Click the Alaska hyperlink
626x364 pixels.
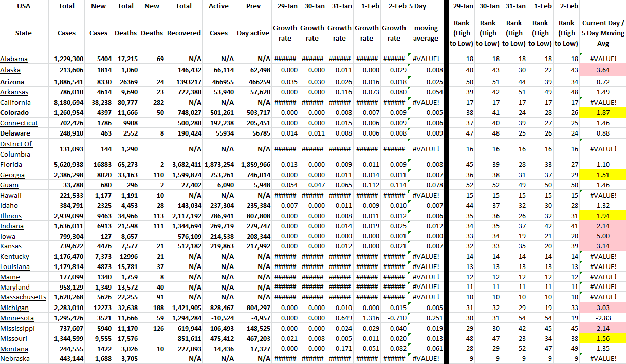click(11, 70)
